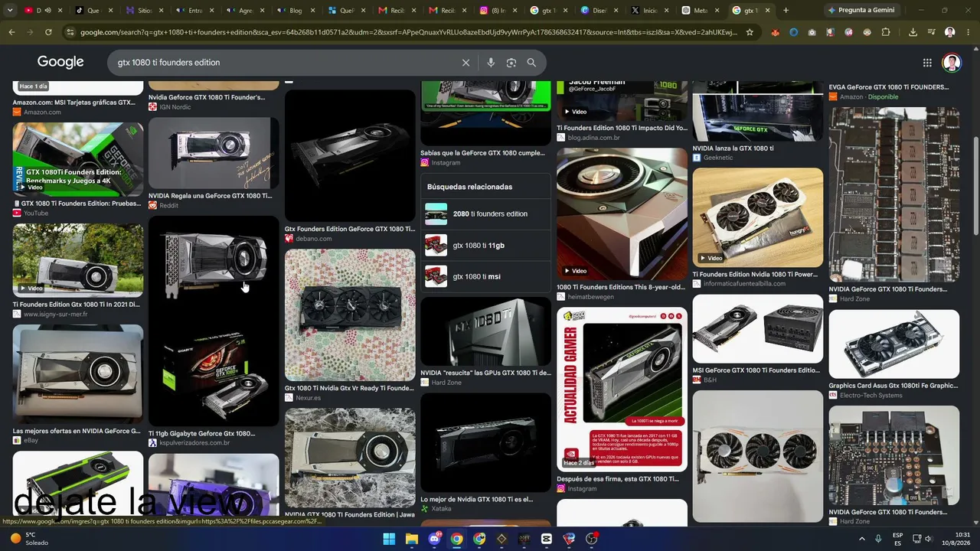Switch to the Blog tab
Screen dimensions: 980x551
(296, 11)
